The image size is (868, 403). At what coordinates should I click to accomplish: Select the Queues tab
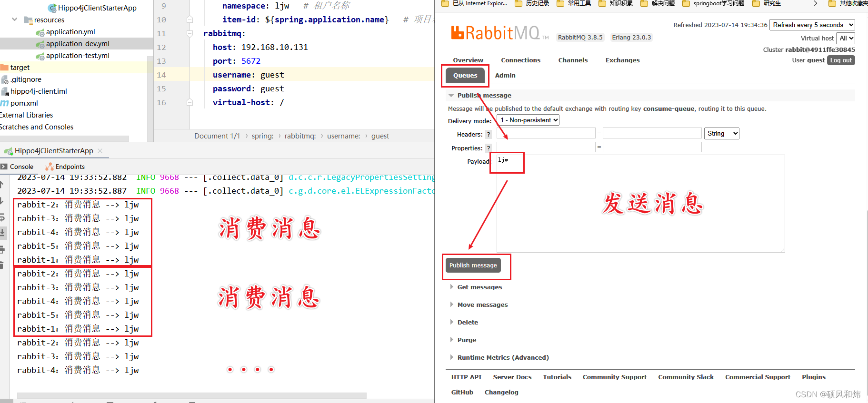pyautogui.click(x=465, y=75)
